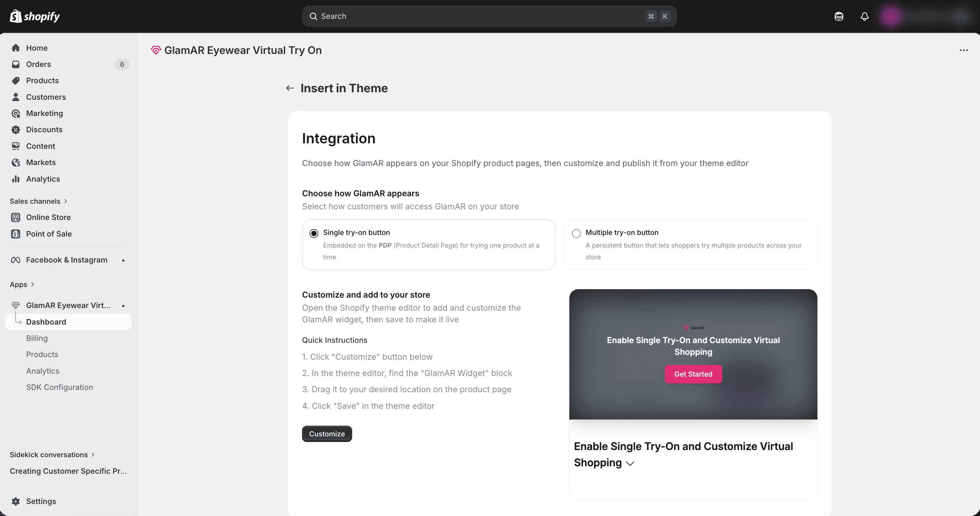The height and width of the screenshot is (516, 980).
Task: Open the three-dot more actions menu
Action: [963, 50]
